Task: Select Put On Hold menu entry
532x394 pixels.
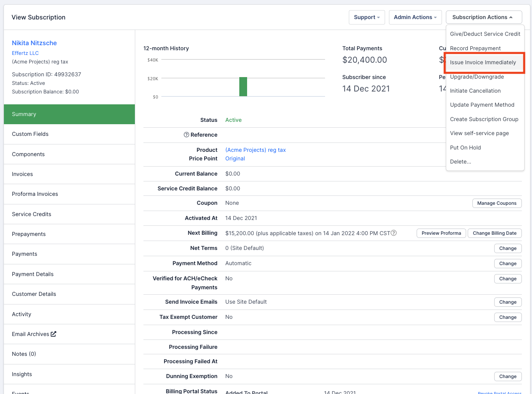Action: [x=465, y=148]
